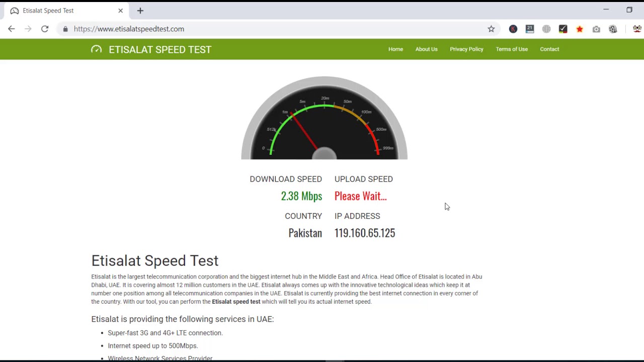Click the DOWNLOAD SPEED label
The width and height of the screenshot is (644, 362).
[286, 179]
